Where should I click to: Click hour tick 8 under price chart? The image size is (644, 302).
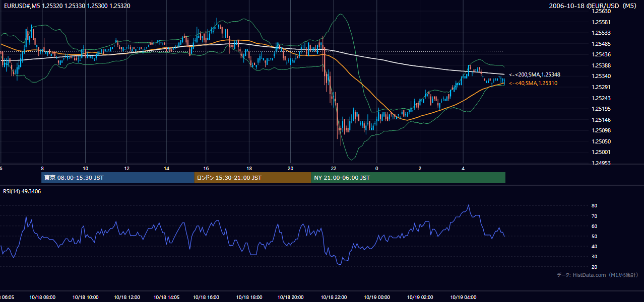[x=42, y=169]
